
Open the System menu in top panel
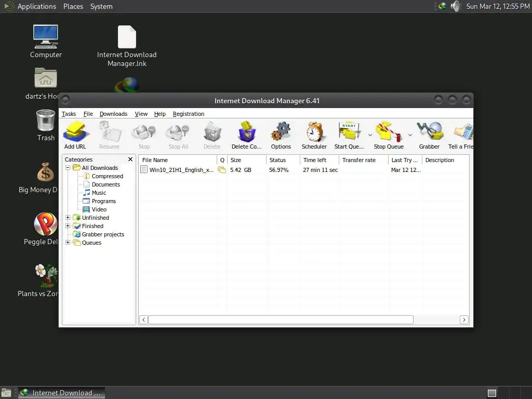[x=101, y=6]
